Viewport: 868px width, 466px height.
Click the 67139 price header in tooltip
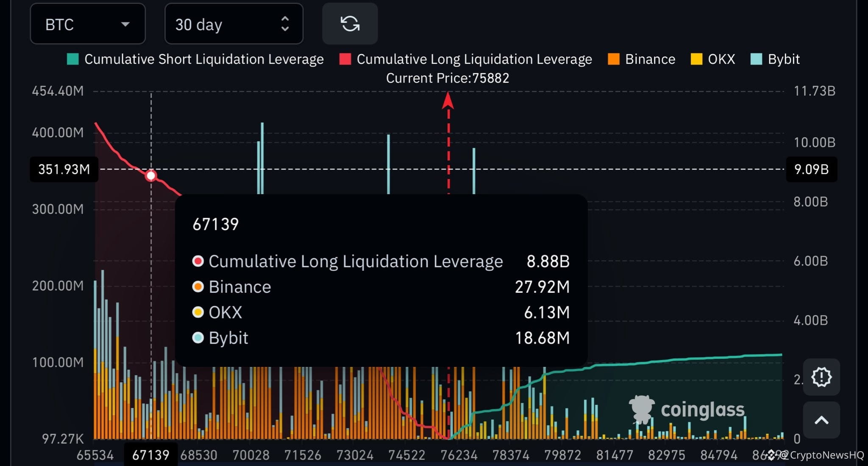pyautogui.click(x=216, y=225)
